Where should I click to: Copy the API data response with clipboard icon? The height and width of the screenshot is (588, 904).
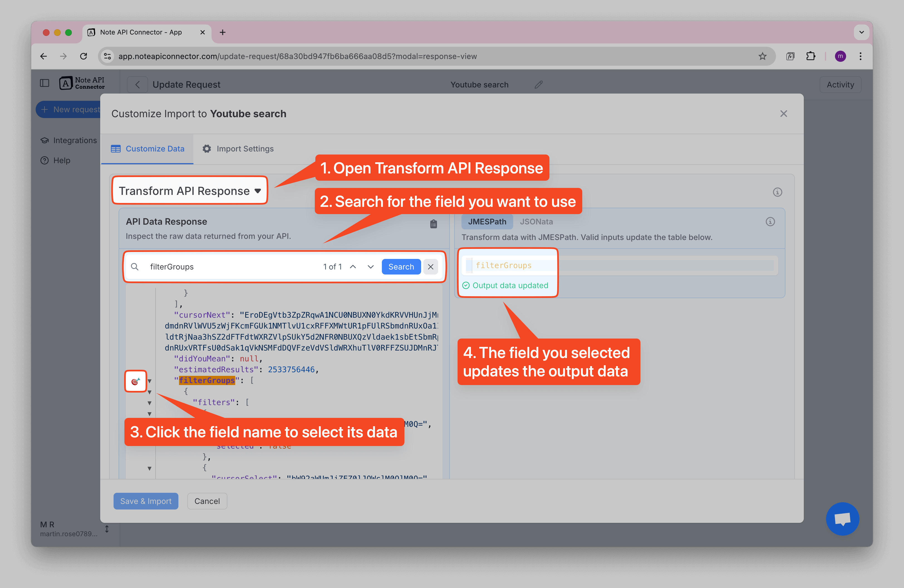point(433,224)
